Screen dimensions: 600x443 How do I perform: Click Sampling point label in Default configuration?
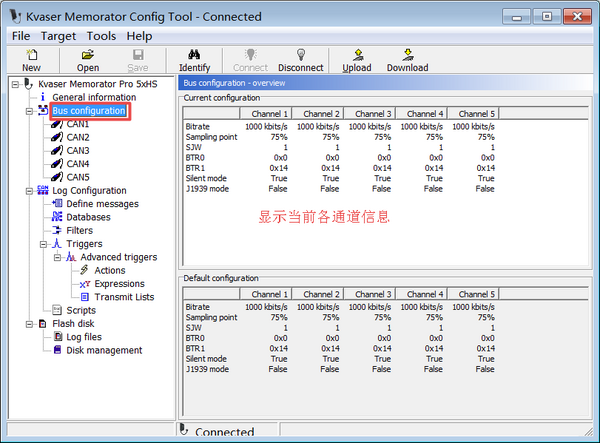pyautogui.click(x=211, y=318)
